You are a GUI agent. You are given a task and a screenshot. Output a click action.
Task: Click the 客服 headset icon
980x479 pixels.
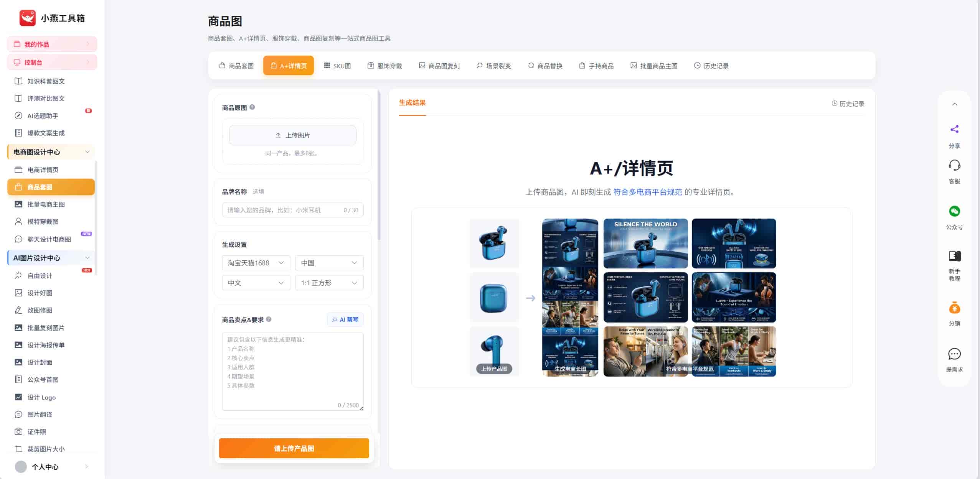[x=954, y=165]
